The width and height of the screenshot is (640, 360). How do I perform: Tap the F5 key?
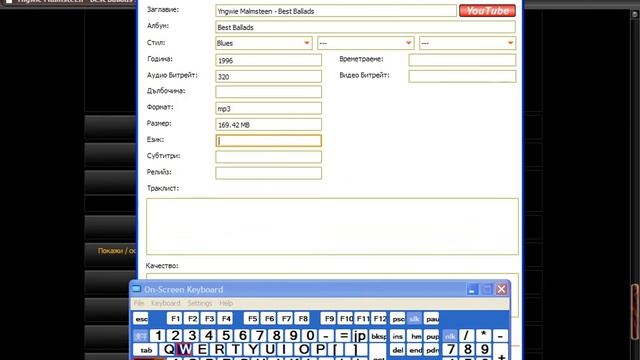pos(252,319)
